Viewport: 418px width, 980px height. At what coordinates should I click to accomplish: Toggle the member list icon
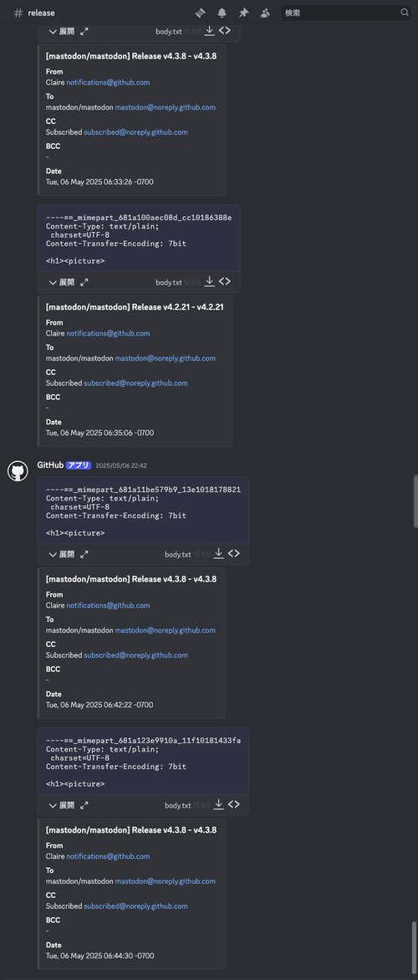coord(265,13)
